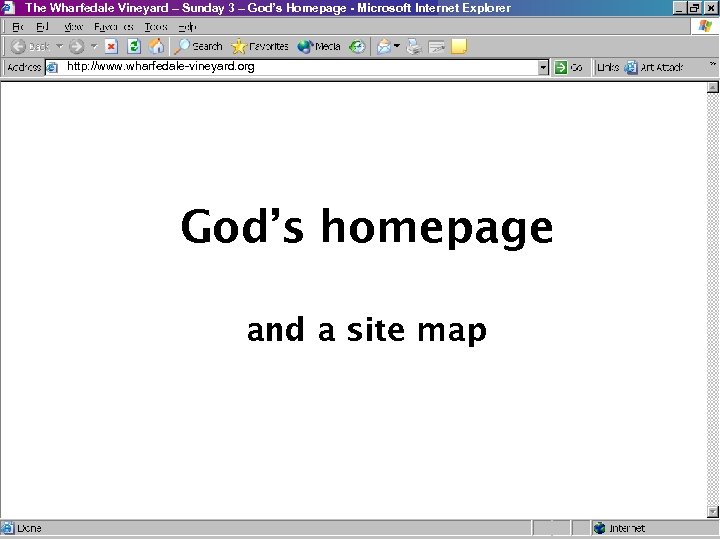Open the View menu
Image resolution: width=720 pixels, height=540 pixels.
tap(73, 27)
